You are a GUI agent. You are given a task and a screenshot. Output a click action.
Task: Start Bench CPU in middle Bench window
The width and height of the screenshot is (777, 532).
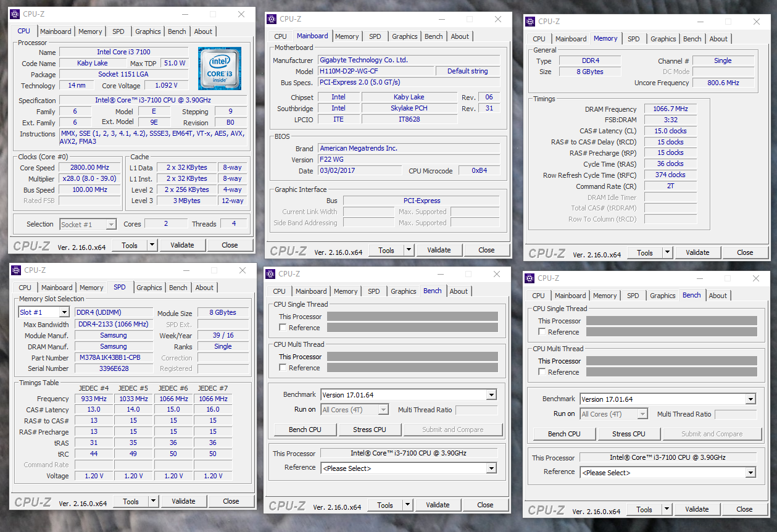click(x=305, y=430)
